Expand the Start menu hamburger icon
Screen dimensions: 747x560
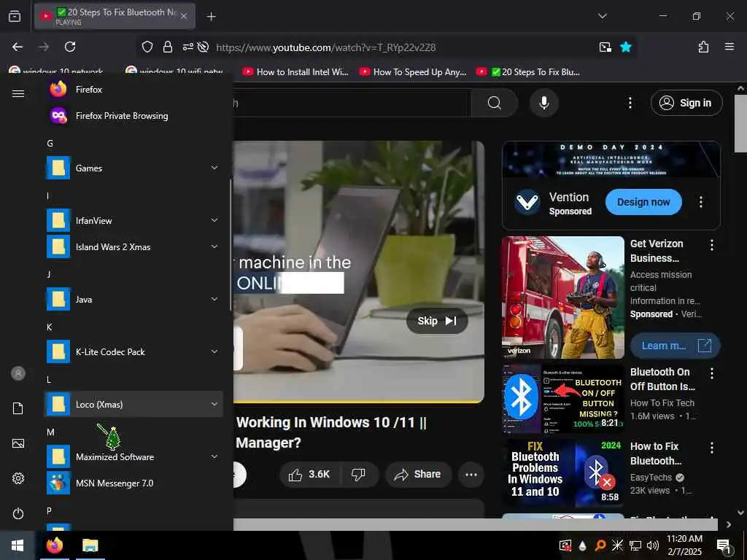pos(18,93)
